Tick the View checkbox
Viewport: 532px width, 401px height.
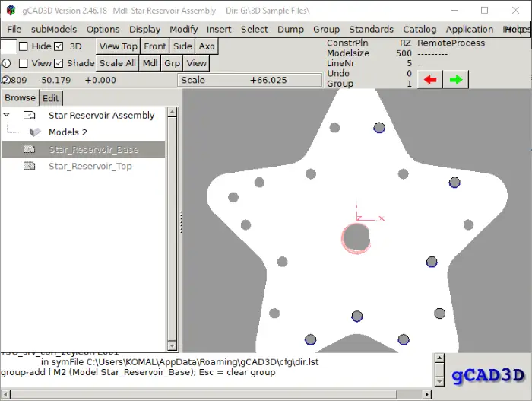(x=23, y=63)
